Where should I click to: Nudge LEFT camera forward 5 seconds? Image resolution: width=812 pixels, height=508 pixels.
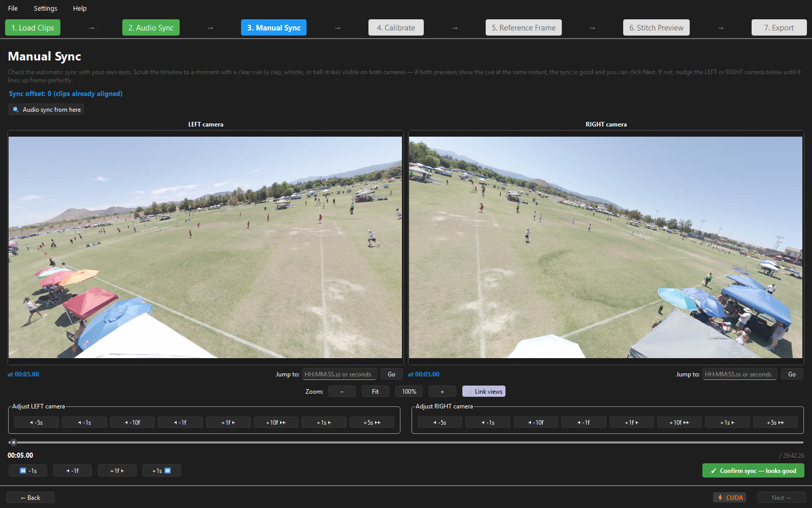(371, 422)
